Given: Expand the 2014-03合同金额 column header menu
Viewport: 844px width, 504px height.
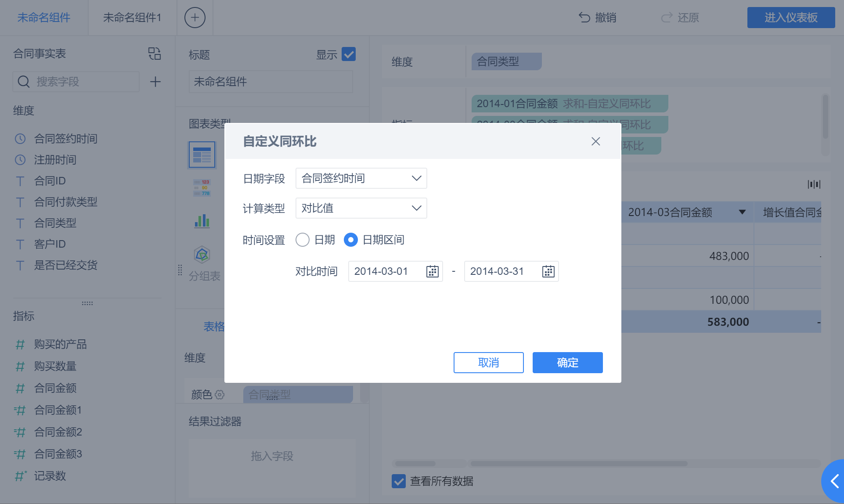Looking at the screenshot, I should 742,212.
